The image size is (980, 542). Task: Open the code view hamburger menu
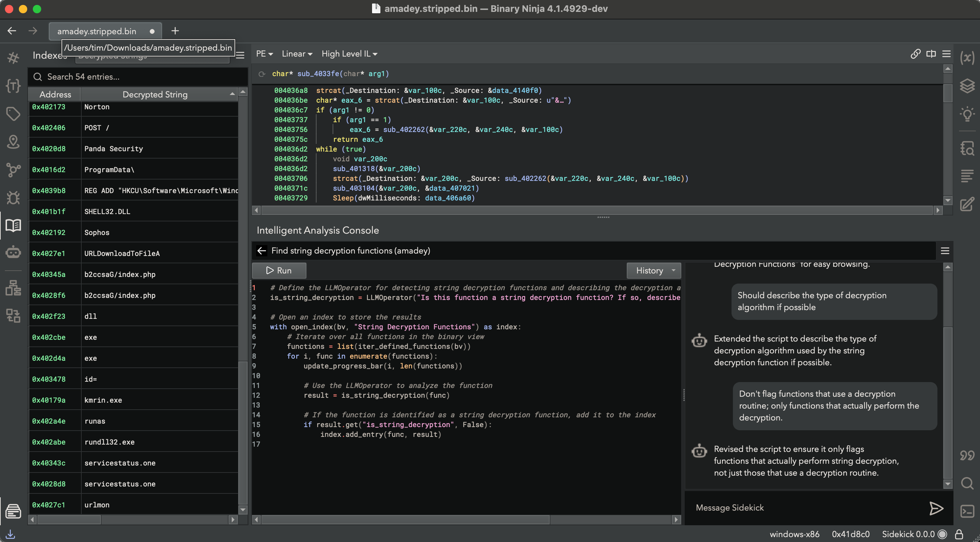pos(946,54)
